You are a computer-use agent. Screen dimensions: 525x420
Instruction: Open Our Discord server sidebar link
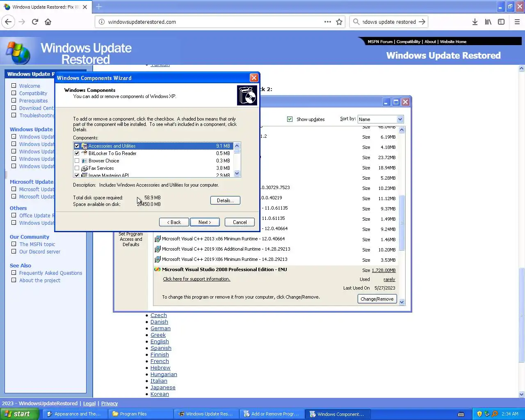40,252
